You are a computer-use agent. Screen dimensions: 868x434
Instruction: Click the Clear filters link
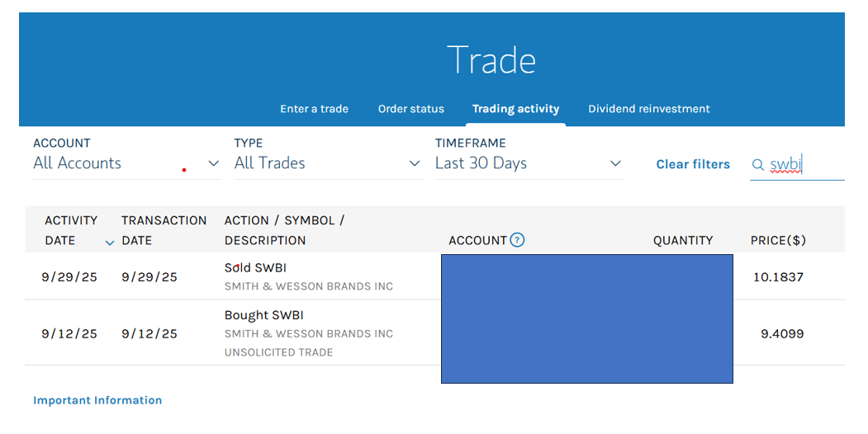(x=693, y=164)
